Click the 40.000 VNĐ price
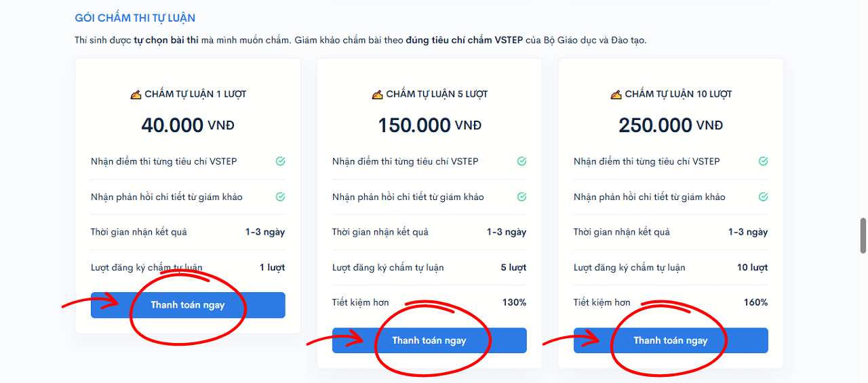Screen dimensions: 868x383 coord(188,125)
